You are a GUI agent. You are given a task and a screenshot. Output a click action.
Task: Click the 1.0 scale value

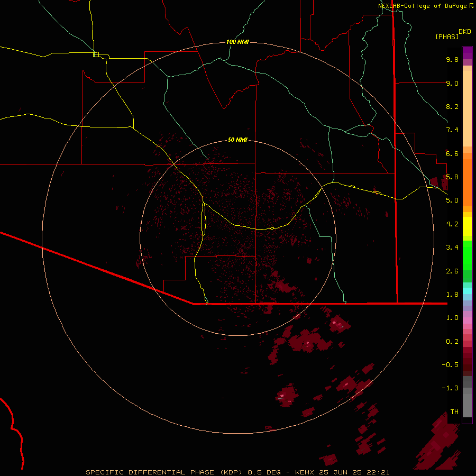[x=452, y=318]
